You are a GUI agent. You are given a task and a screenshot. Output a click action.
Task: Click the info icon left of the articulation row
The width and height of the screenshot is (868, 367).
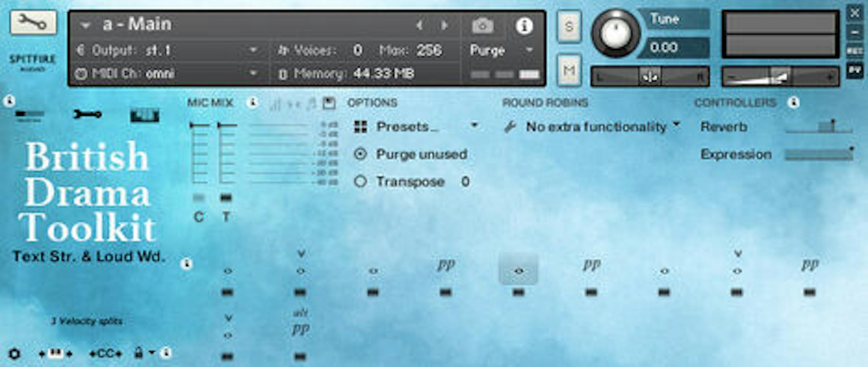coord(187,264)
